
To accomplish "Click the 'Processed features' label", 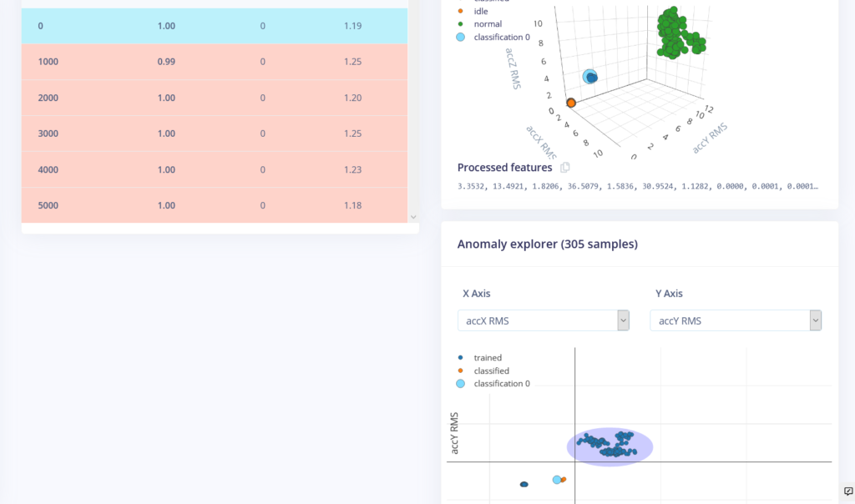I will pyautogui.click(x=503, y=167).
